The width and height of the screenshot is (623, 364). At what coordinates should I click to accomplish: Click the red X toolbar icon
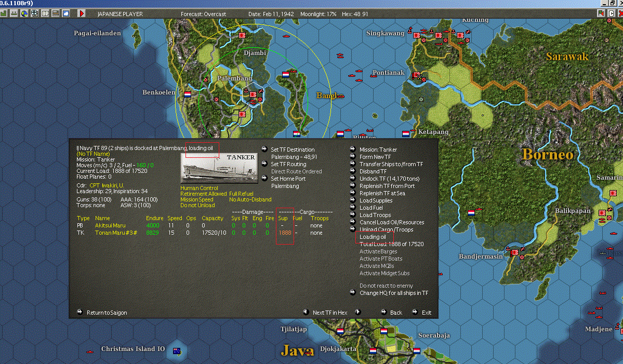(620, 14)
